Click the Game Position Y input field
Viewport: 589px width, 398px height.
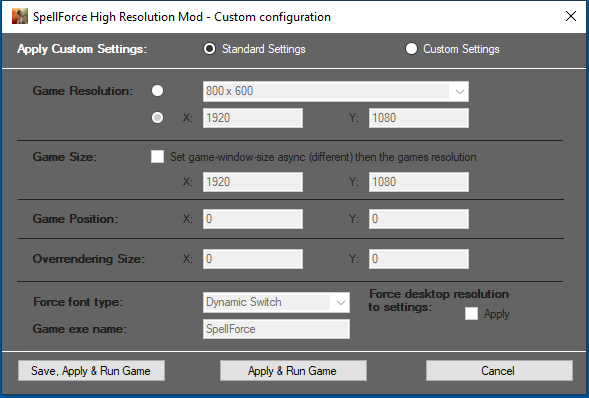[x=419, y=219]
